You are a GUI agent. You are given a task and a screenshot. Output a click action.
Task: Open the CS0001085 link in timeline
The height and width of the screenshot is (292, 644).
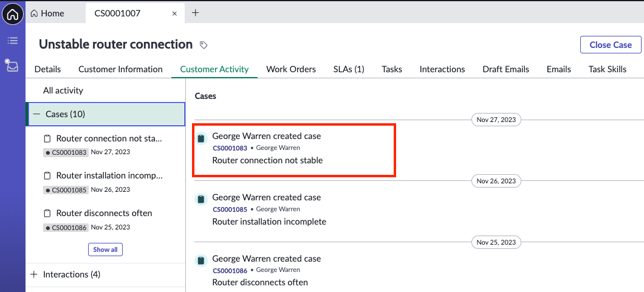[x=230, y=209]
